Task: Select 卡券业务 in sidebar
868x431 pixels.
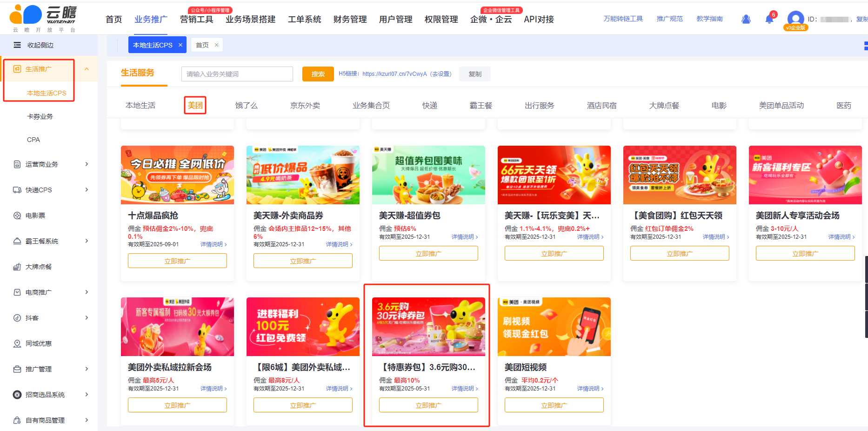Action: (40, 116)
